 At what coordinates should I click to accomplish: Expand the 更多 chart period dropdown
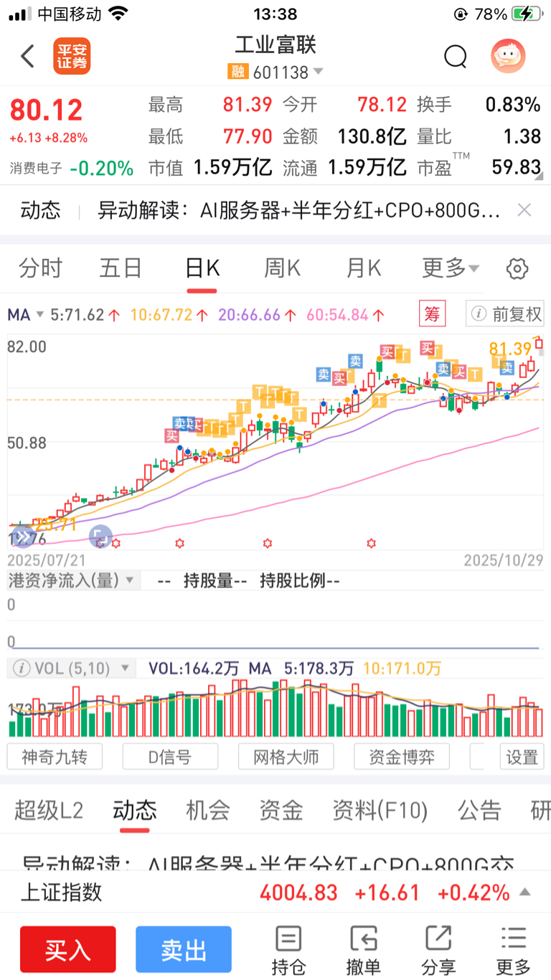451,269
